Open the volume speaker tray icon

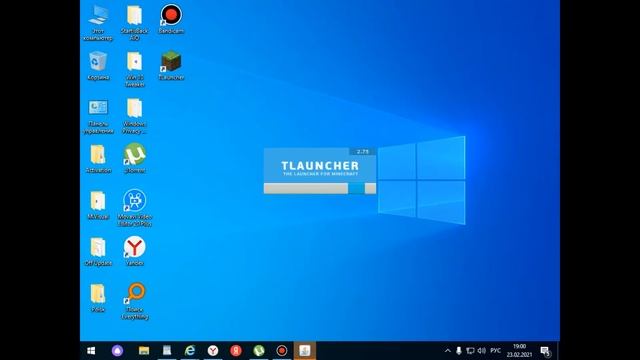click(482, 351)
